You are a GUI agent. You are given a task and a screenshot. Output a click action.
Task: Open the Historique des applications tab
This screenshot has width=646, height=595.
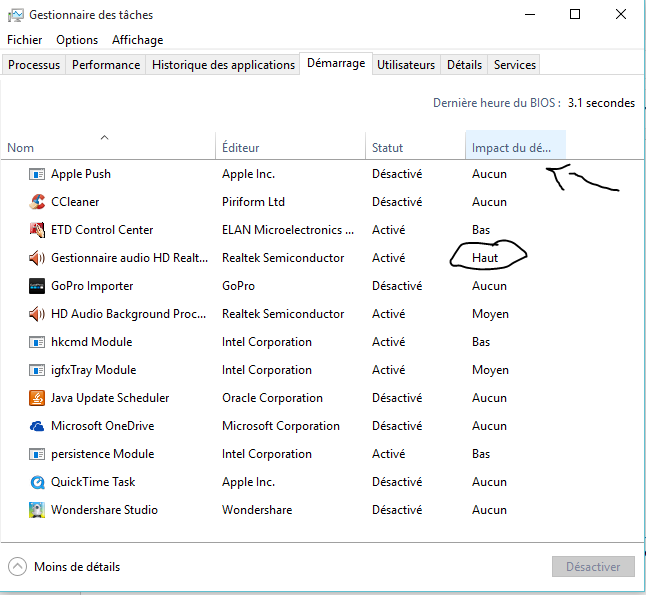click(x=223, y=65)
